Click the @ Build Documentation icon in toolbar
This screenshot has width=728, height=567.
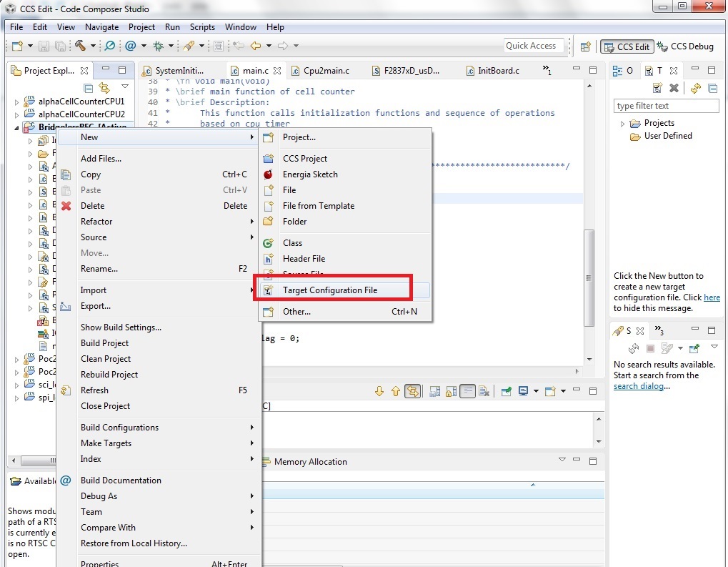tap(131, 46)
